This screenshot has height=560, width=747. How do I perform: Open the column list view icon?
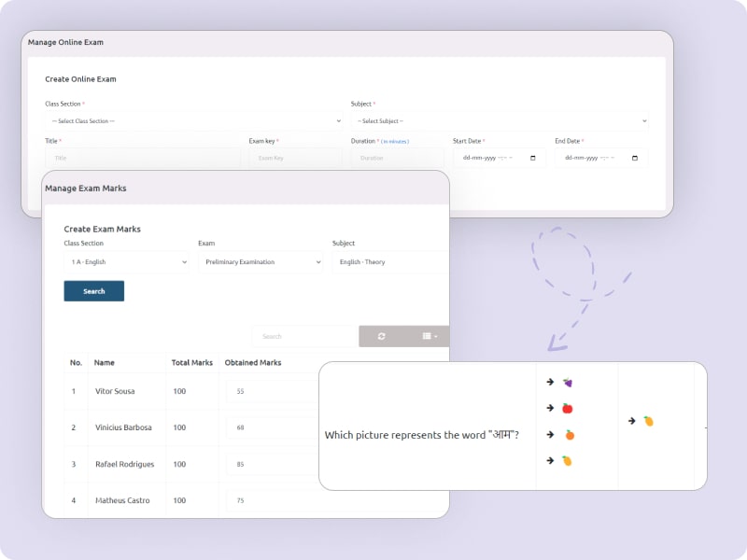(x=429, y=336)
